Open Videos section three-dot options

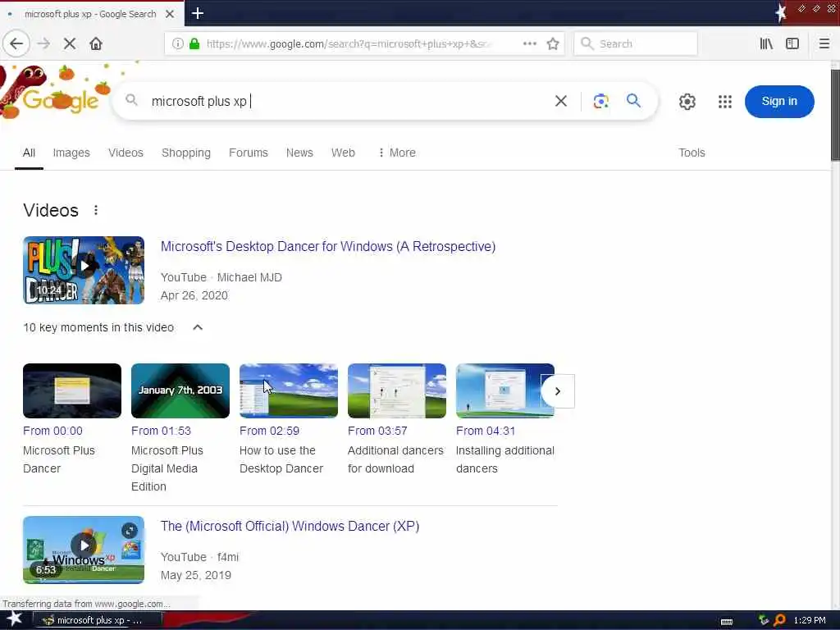96,210
